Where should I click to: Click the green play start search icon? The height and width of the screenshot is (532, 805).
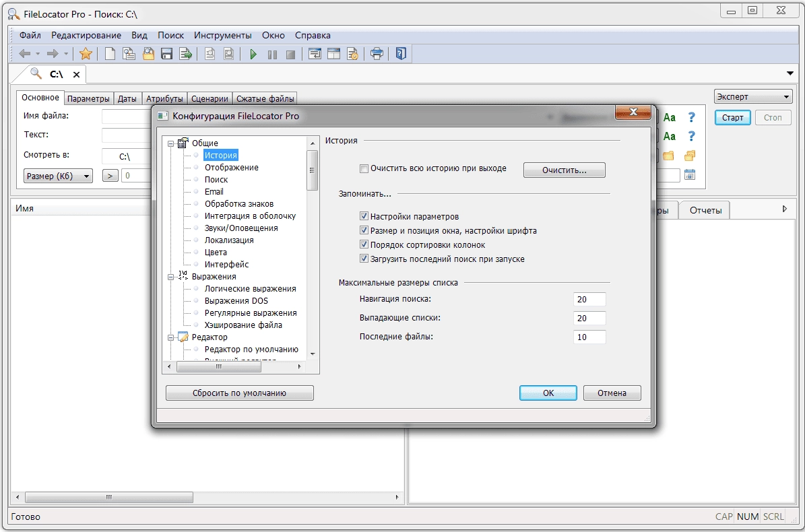[253, 54]
